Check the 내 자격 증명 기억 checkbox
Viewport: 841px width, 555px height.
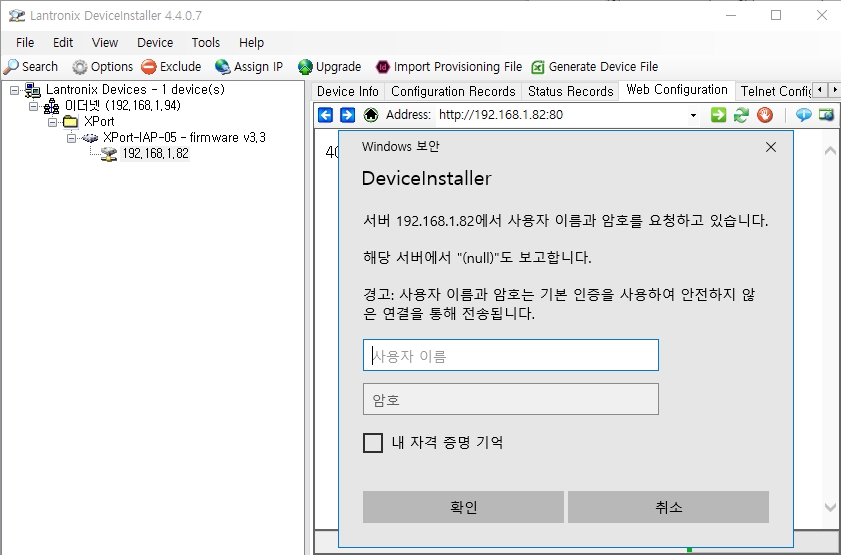coord(373,443)
